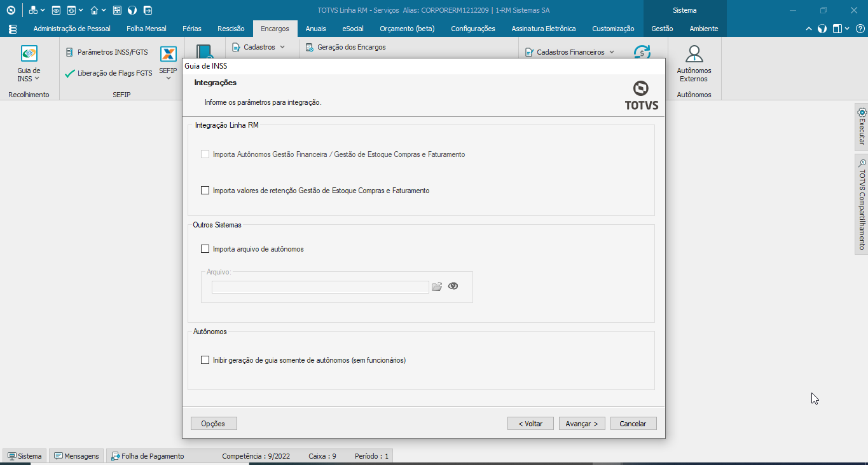Go back with the < Voltar button
868x465 pixels.
tap(530, 424)
